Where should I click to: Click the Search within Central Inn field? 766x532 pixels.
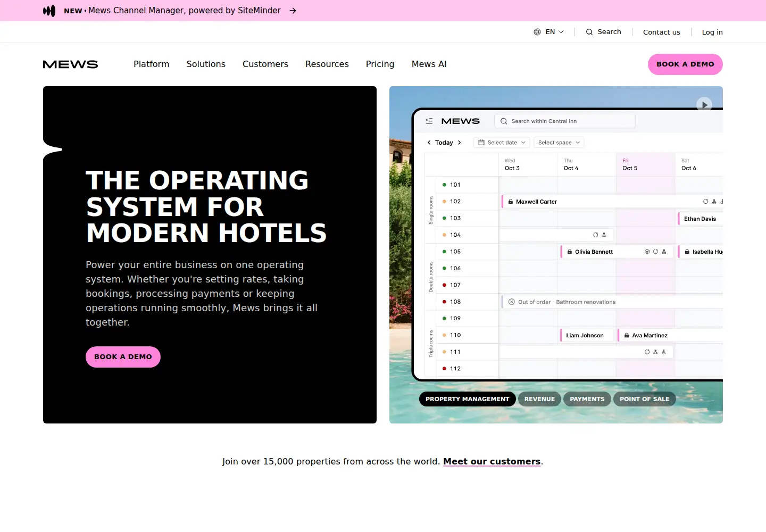[564, 121]
